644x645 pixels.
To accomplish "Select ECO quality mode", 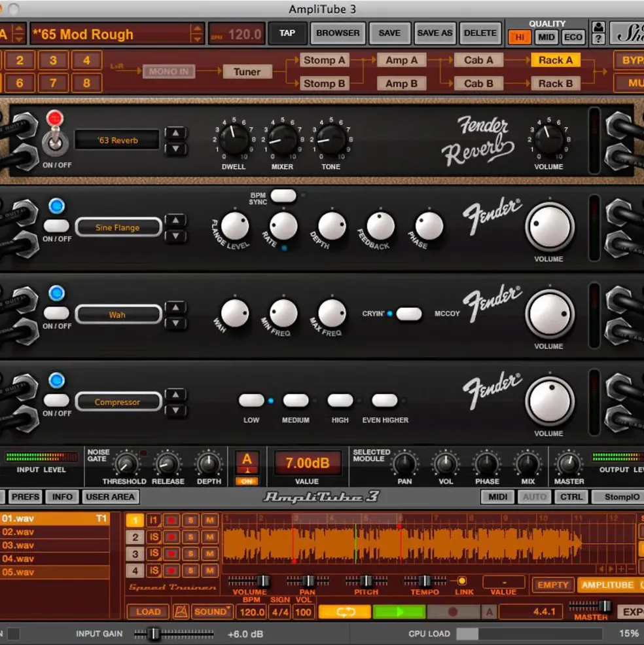I will coord(573,37).
